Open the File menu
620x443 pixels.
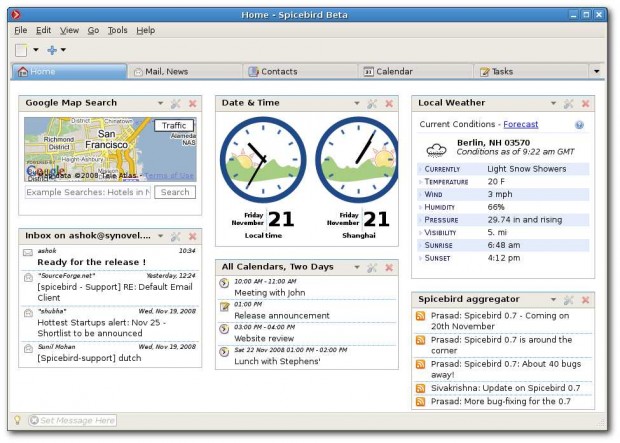coord(21,30)
